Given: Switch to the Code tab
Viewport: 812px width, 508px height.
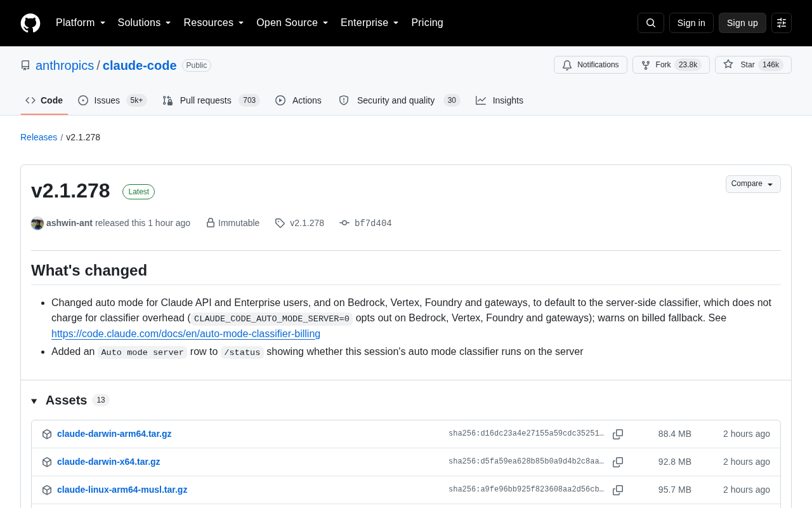Looking at the screenshot, I should pos(44,100).
